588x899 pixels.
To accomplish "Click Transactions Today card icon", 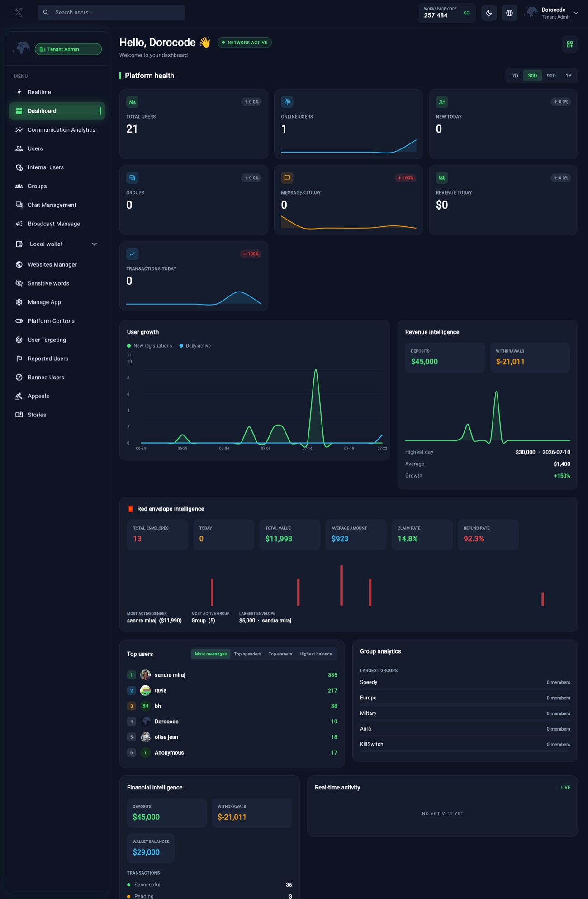I will coord(132,254).
